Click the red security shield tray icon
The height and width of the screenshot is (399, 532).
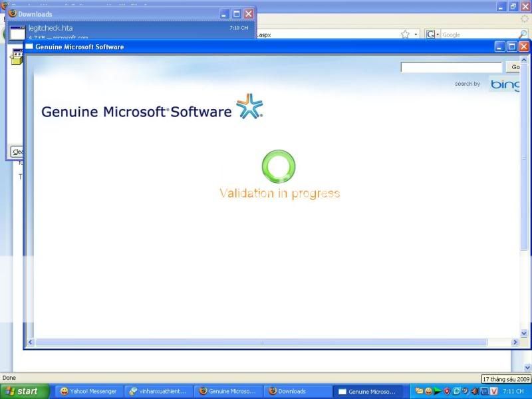[x=447, y=391]
